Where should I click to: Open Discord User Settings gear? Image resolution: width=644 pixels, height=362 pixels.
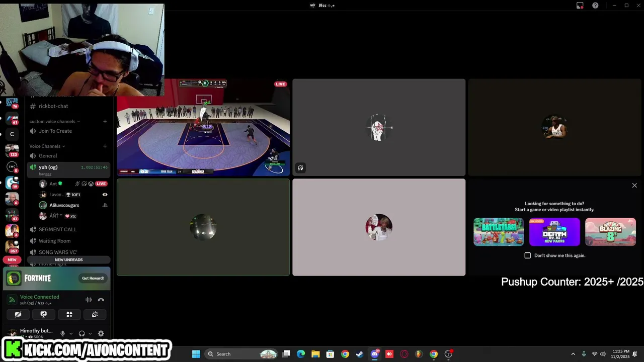click(x=101, y=333)
